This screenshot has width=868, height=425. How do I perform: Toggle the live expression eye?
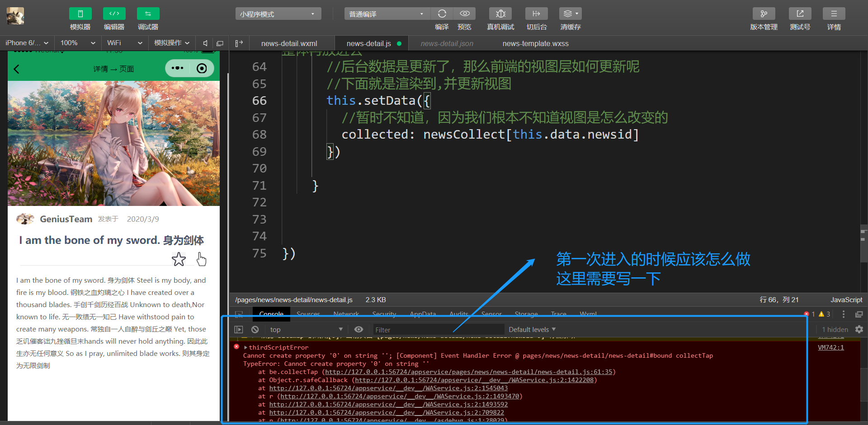(359, 330)
